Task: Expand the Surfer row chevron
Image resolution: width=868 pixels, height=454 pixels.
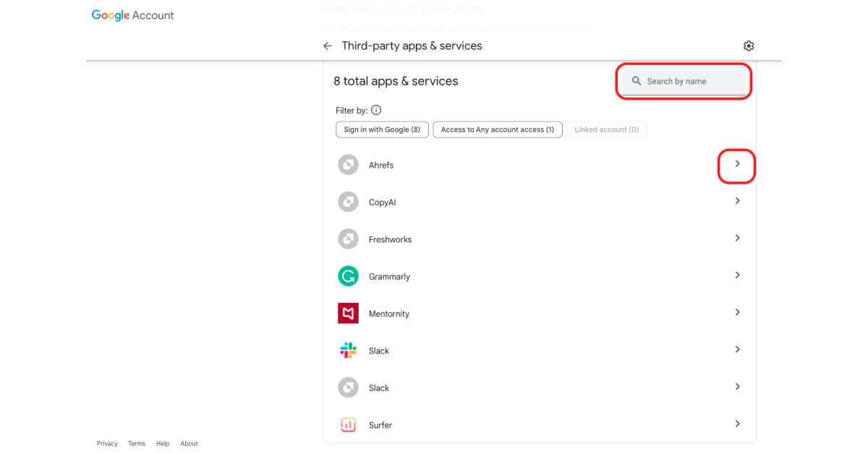Action: pyautogui.click(x=737, y=424)
